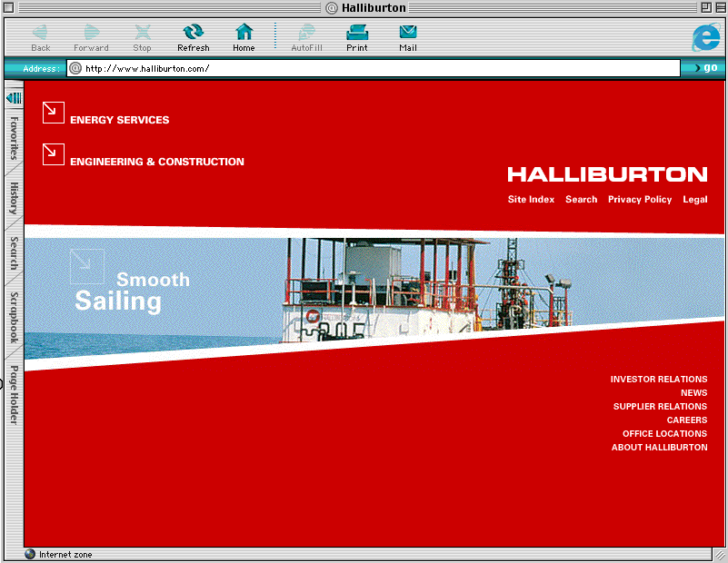Open the Privacy Policy link
Screen dimensions: 728x563
(x=640, y=200)
